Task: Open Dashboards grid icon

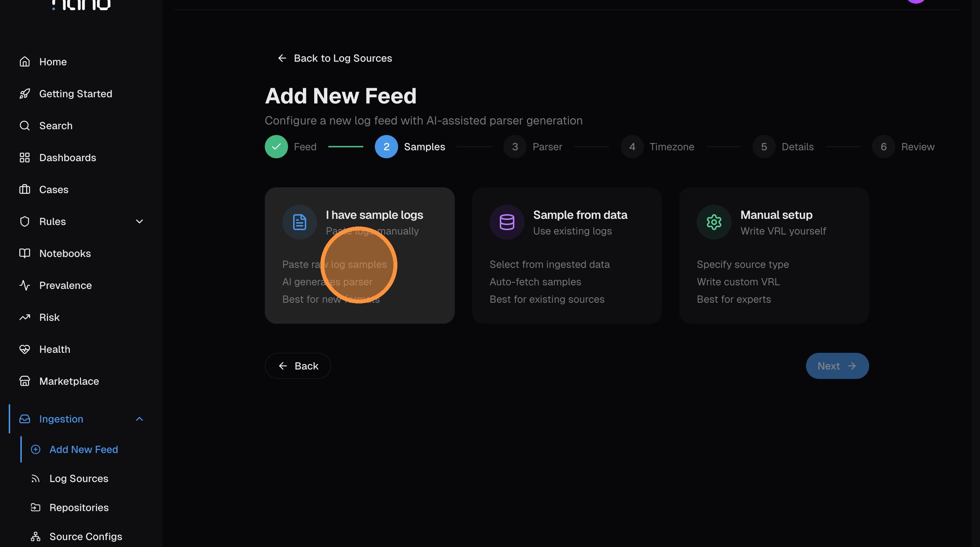Action: tap(25, 158)
